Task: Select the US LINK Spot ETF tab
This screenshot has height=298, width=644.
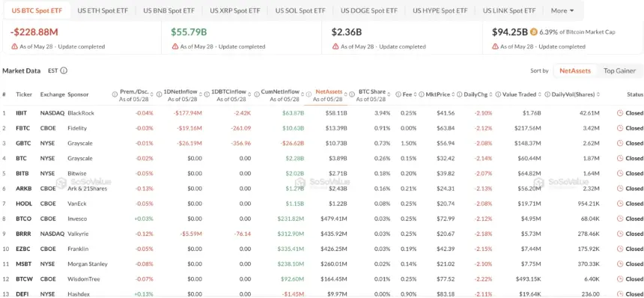Action: 509,10
